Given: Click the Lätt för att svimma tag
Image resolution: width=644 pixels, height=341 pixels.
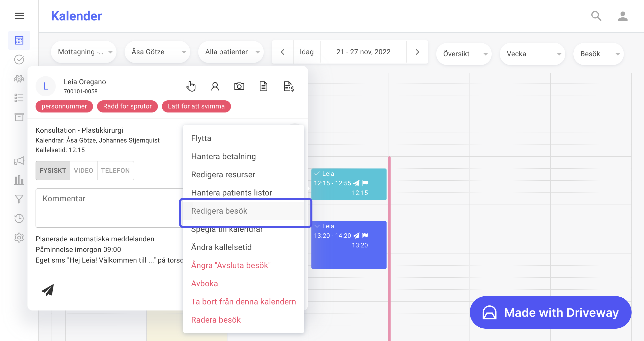Looking at the screenshot, I should click(196, 106).
